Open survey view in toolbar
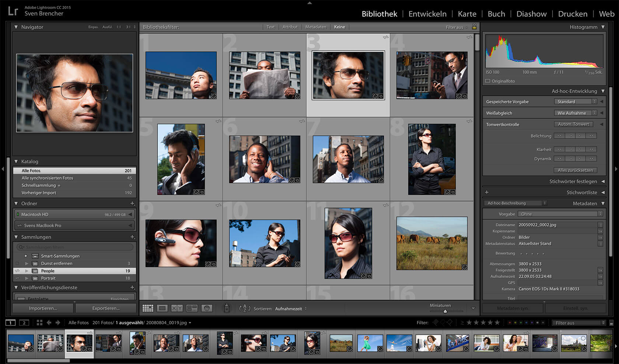The height and width of the screenshot is (364, 619). coord(192,308)
